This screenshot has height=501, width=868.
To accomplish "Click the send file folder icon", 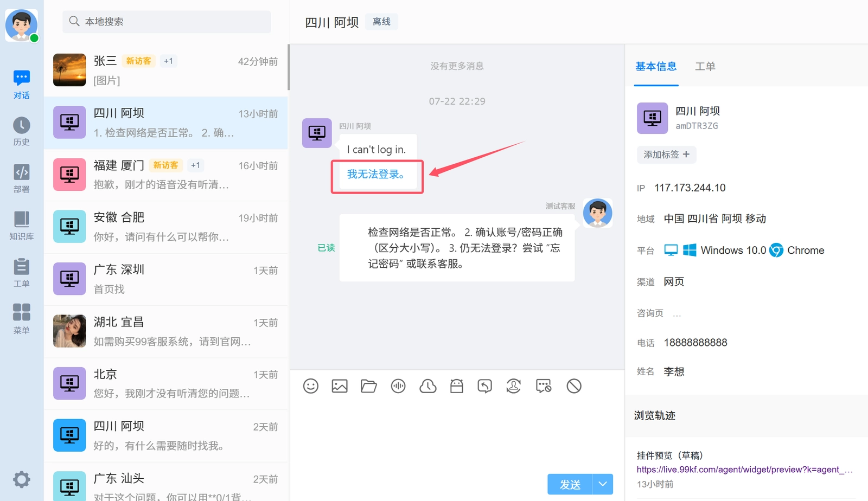I will pyautogui.click(x=369, y=386).
